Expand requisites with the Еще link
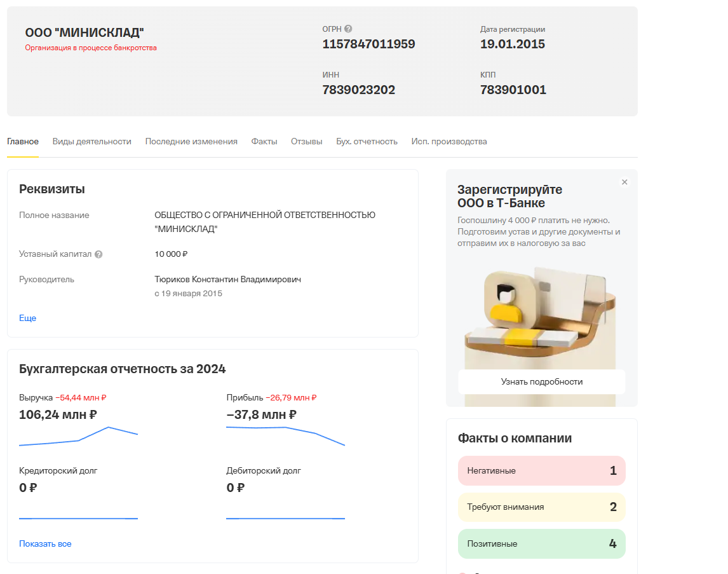Image resolution: width=728 pixels, height=574 pixels. point(28,318)
